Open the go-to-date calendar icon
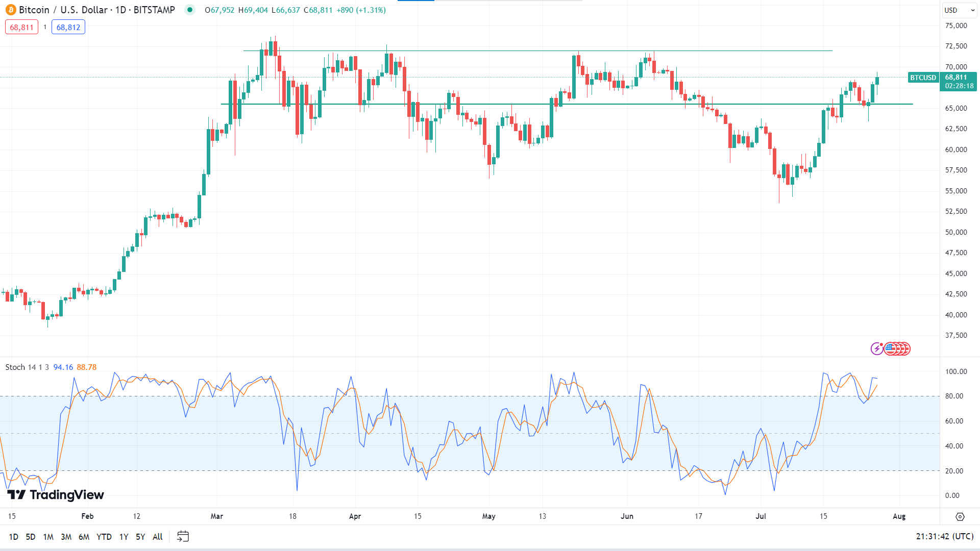The image size is (980, 551). tap(183, 536)
